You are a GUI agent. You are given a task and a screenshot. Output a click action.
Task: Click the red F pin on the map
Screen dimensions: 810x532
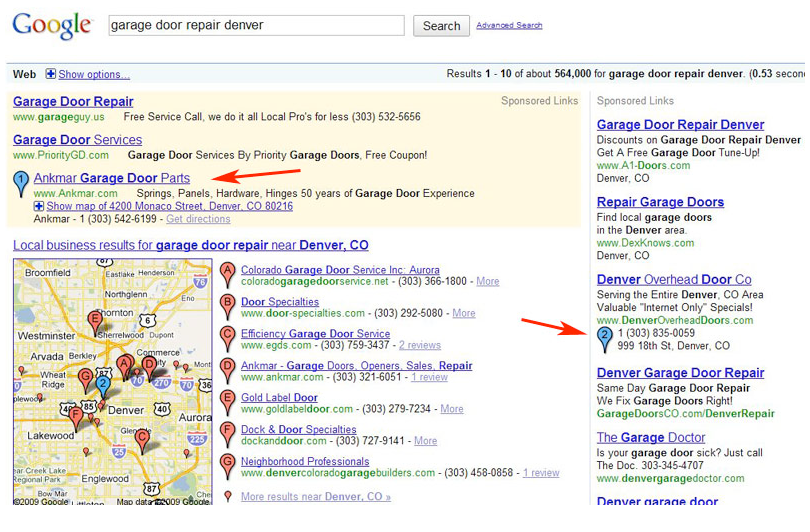(x=76, y=419)
